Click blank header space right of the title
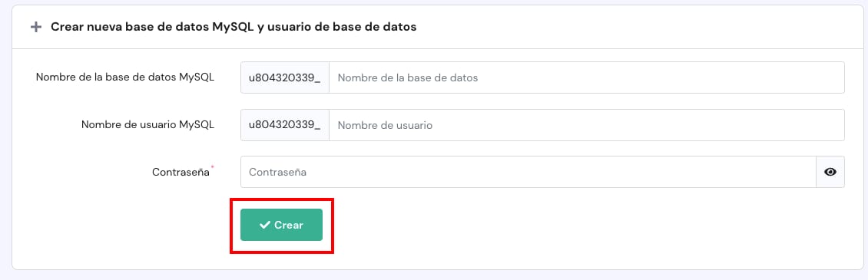Screen dimensions: 868x280 (x=637, y=27)
